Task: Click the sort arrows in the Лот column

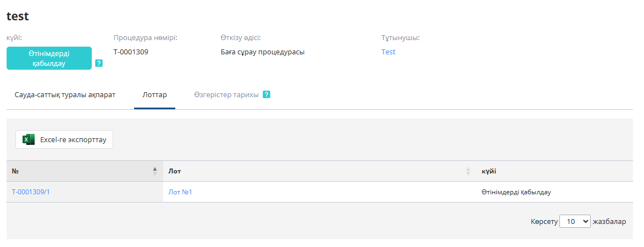Action: click(x=468, y=171)
